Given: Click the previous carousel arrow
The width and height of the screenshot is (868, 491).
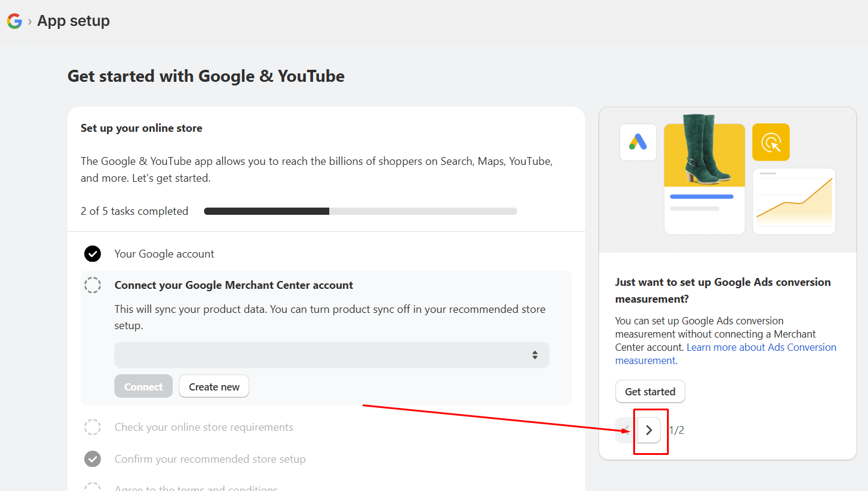Looking at the screenshot, I should tap(625, 430).
